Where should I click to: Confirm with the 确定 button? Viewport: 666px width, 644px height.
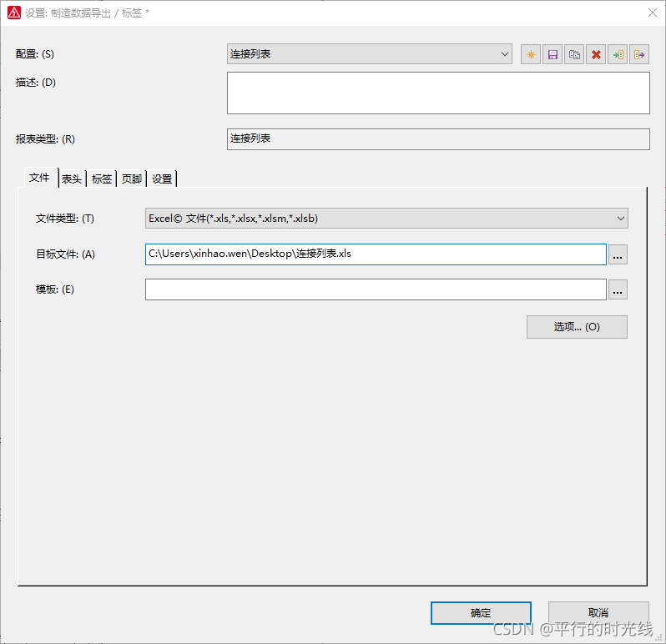point(481,613)
